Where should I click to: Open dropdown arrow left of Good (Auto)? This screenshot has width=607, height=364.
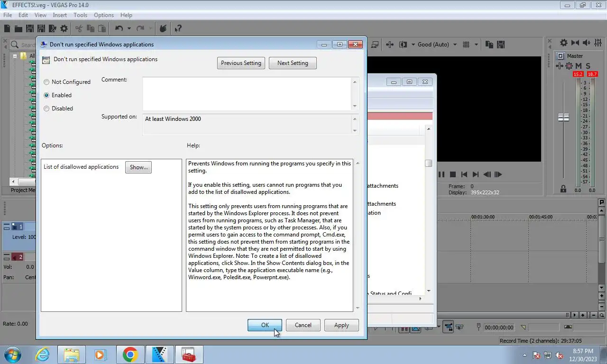click(x=412, y=45)
